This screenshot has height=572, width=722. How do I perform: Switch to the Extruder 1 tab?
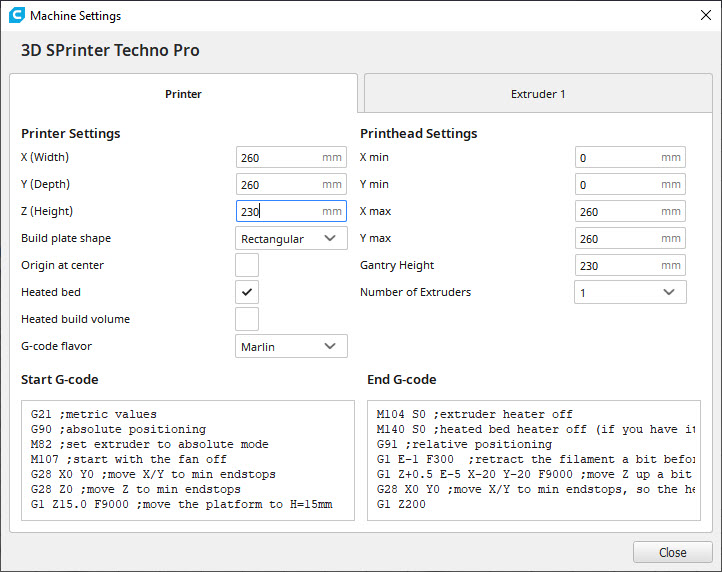[538, 93]
